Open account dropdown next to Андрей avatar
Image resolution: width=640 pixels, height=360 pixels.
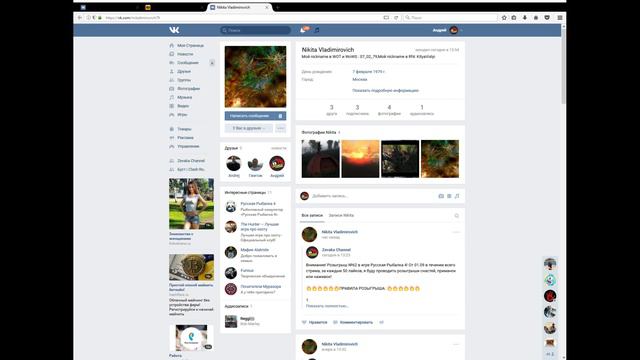[x=462, y=30]
